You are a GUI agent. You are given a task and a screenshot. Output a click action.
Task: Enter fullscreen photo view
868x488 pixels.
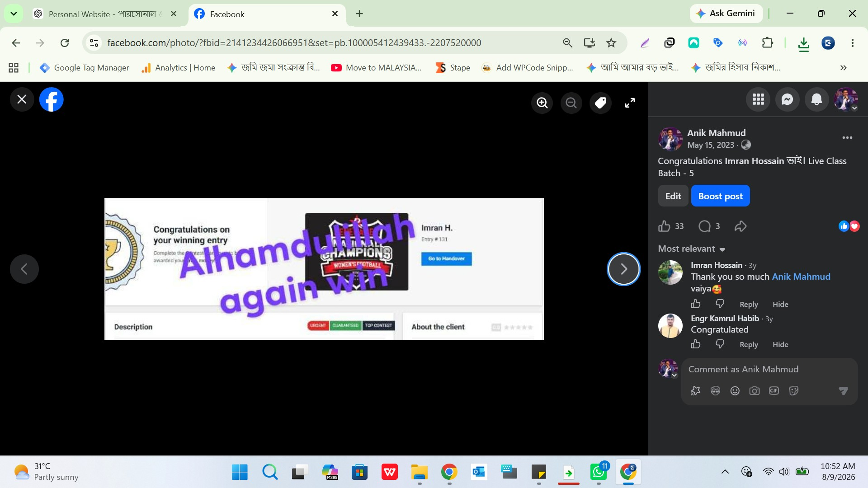coord(630,103)
